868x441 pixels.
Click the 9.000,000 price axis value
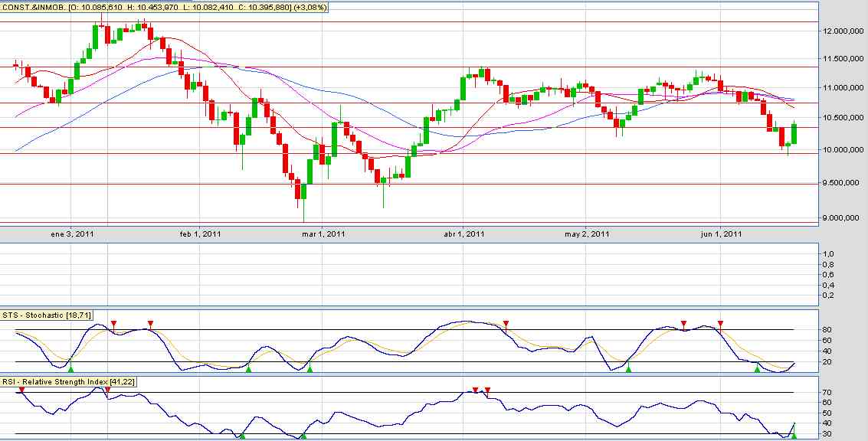point(840,218)
